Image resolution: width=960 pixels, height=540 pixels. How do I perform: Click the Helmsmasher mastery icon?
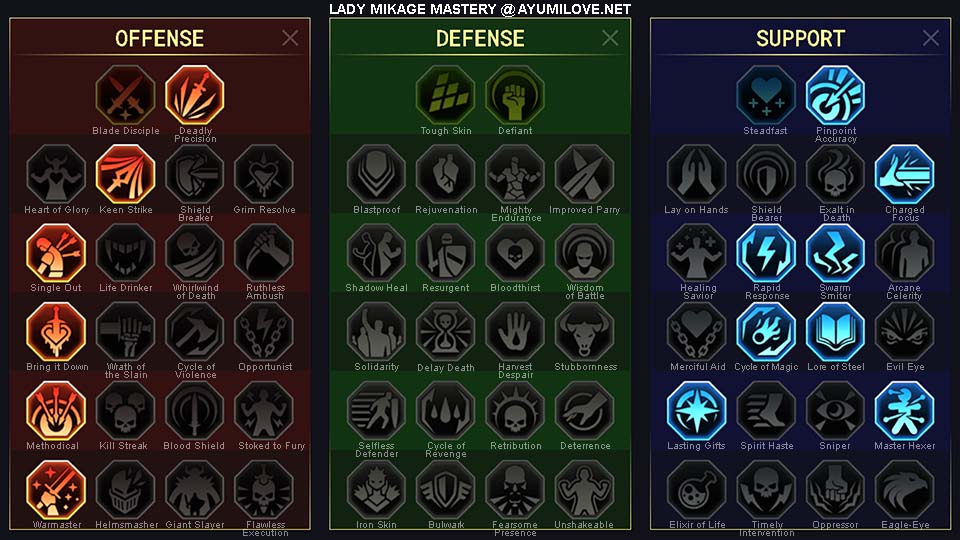(126, 490)
